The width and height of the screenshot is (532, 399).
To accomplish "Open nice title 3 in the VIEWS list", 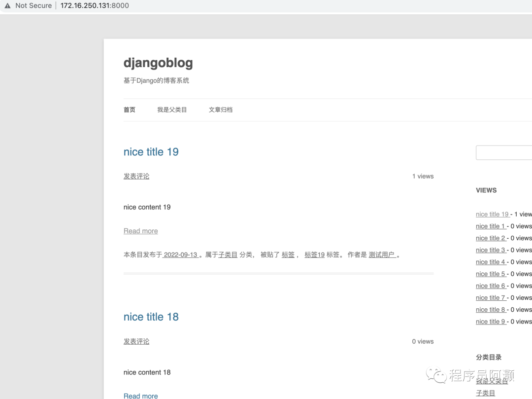I will click(491, 250).
